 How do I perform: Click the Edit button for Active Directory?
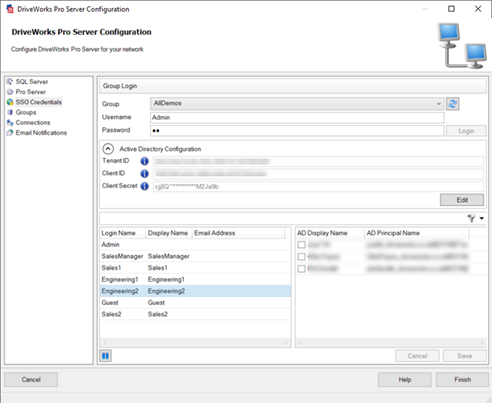462,200
